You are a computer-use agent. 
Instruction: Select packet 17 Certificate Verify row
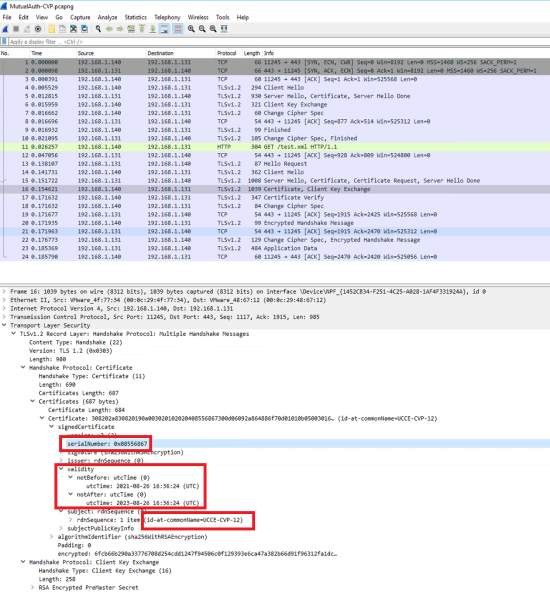point(275,197)
